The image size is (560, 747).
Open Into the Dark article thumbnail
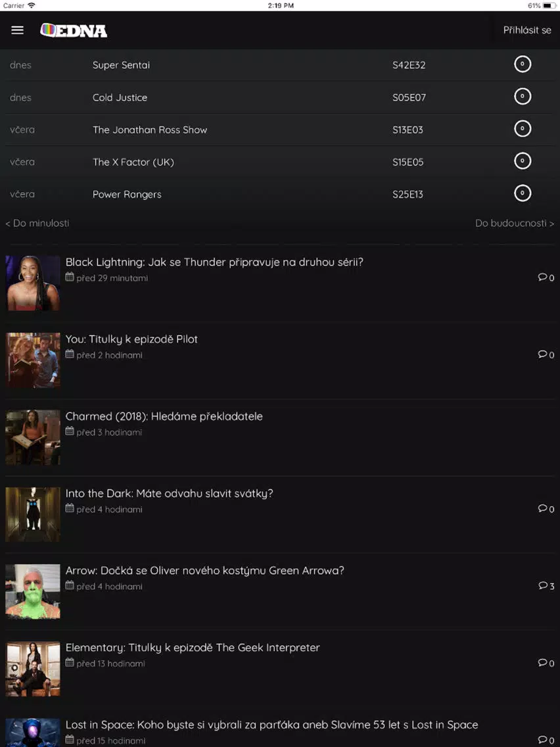33,514
